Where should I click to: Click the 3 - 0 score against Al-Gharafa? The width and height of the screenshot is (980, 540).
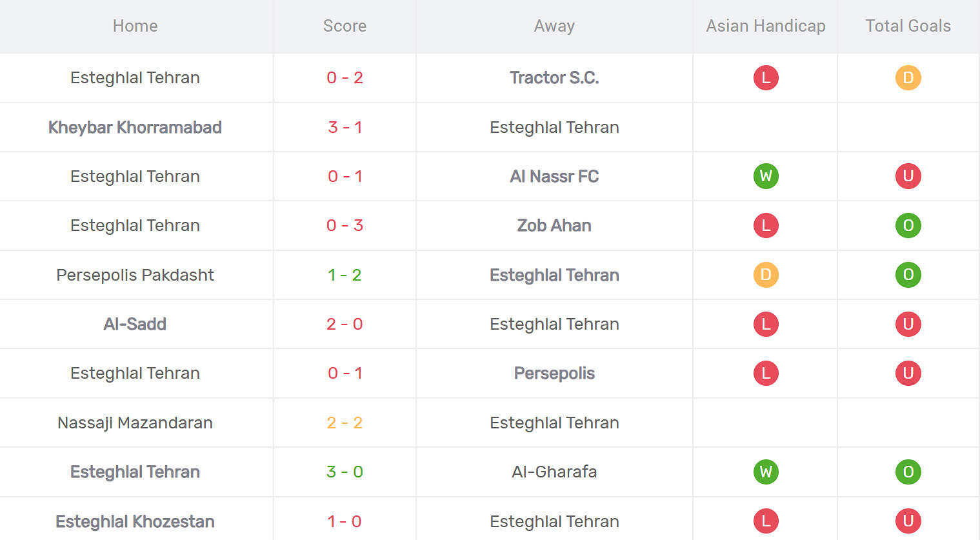pos(345,472)
